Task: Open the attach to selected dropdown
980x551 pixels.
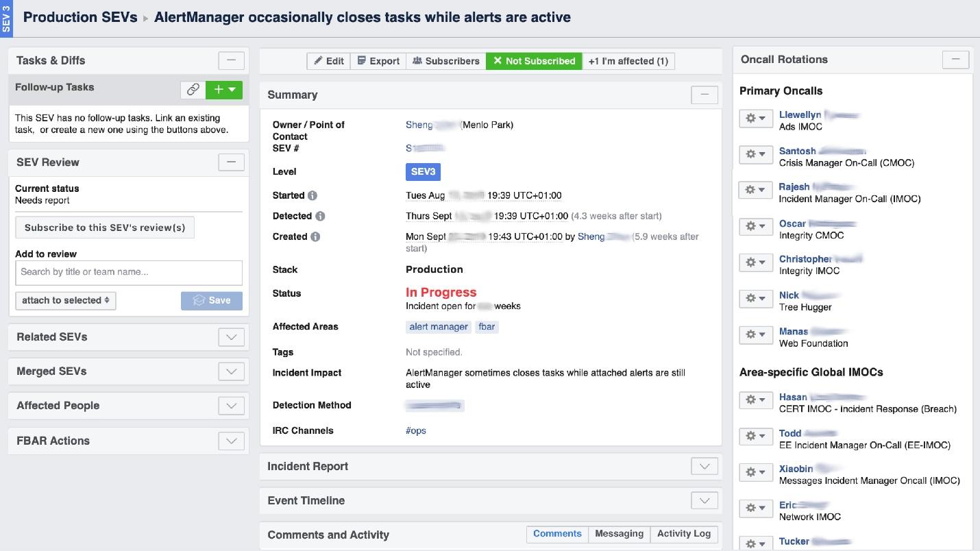Action: click(x=66, y=300)
